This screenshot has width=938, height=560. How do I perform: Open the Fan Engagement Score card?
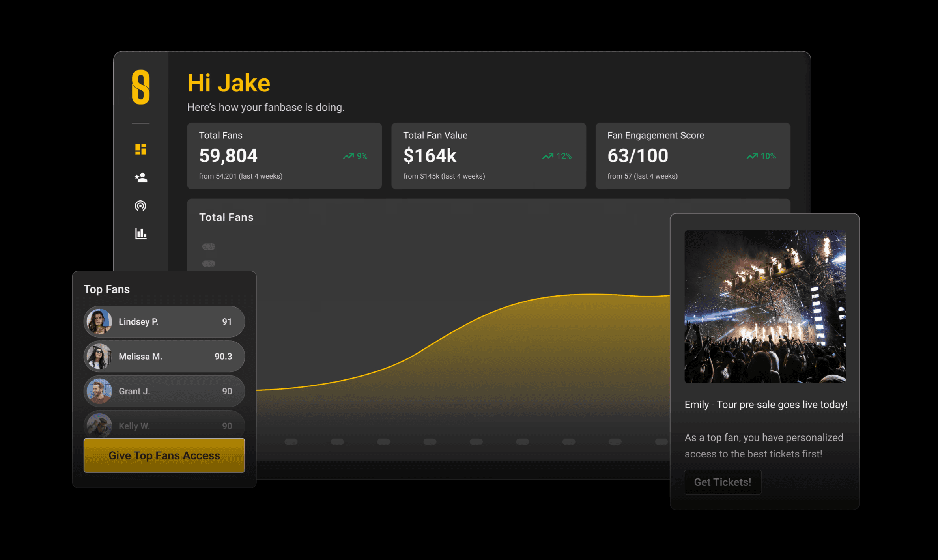[693, 156]
